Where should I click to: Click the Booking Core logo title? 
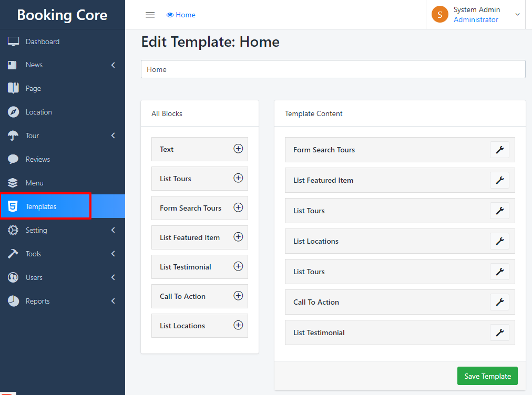click(62, 15)
